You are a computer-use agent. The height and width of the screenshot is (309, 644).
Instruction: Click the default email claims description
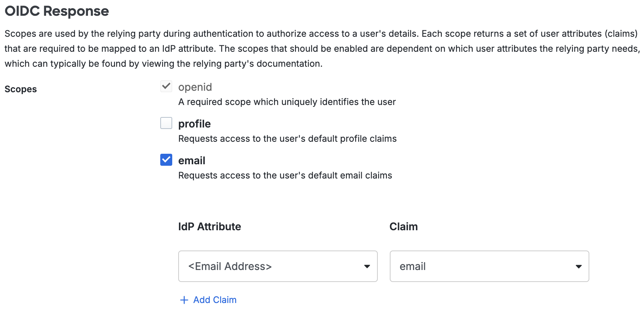point(285,175)
